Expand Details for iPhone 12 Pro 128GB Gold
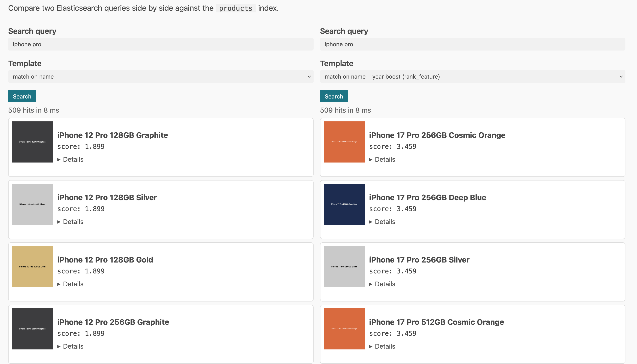This screenshot has height=364, width=637. (x=70, y=284)
